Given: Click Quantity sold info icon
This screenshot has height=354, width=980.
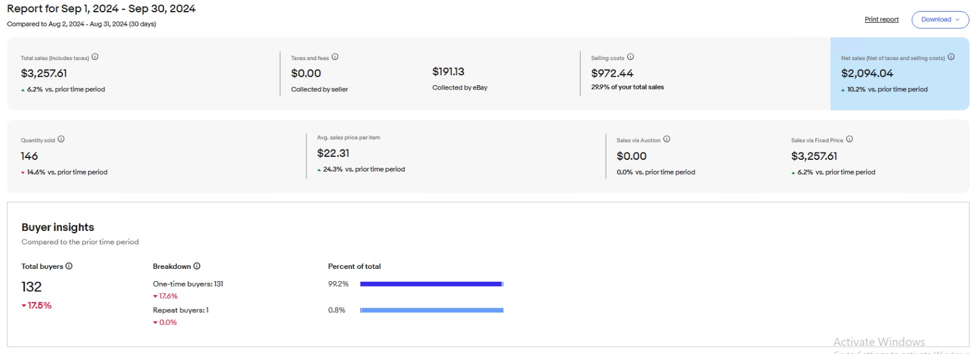Looking at the screenshot, I should [61, 139].
